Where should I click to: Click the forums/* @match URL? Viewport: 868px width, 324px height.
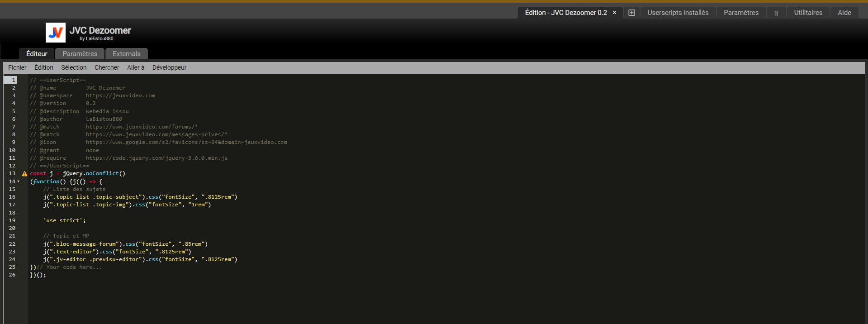[142, 127]
